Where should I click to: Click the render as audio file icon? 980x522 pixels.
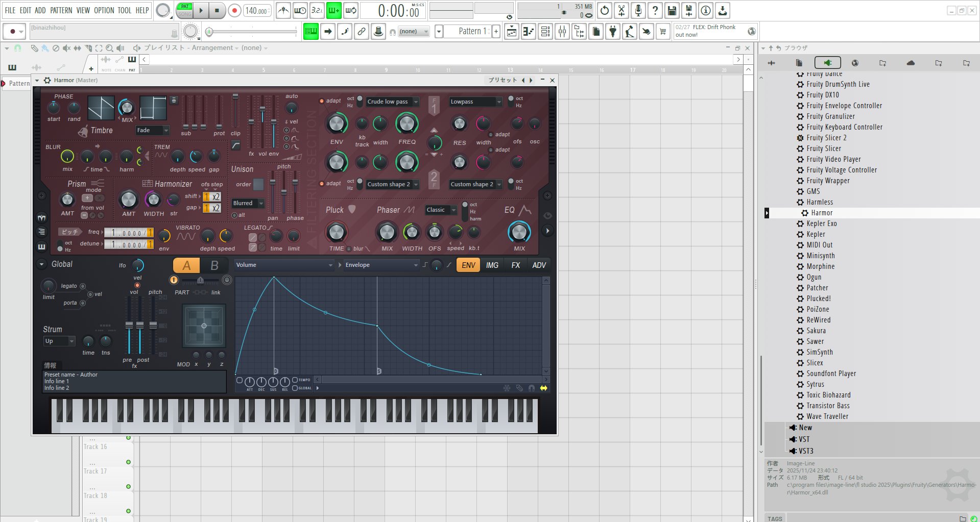point(689,10)
